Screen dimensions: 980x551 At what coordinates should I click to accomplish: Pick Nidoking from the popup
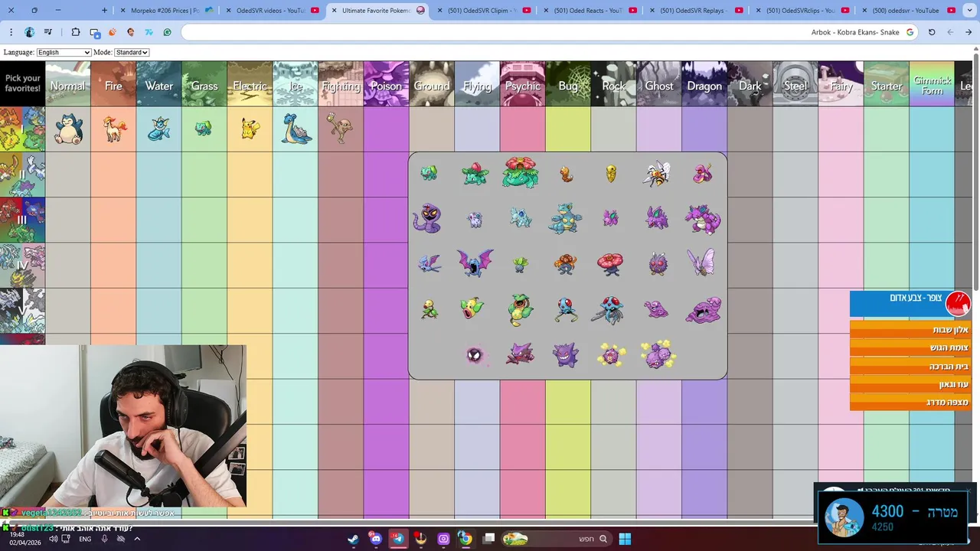703,219
